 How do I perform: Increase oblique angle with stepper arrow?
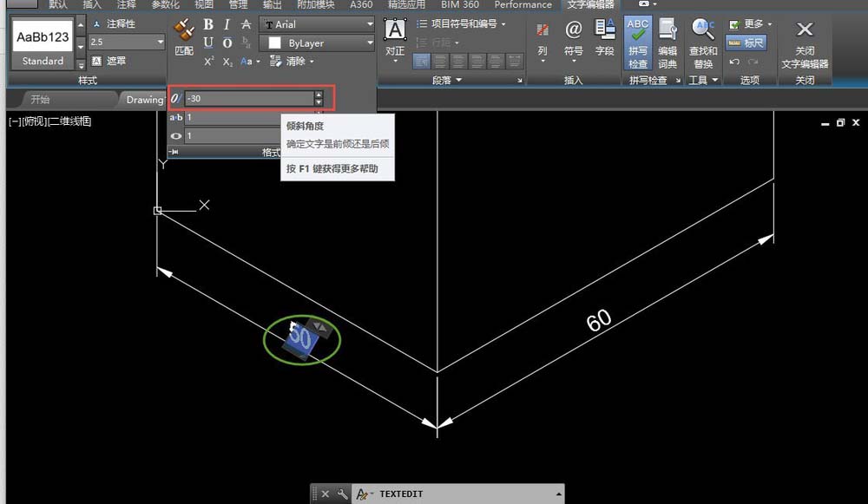319,95
